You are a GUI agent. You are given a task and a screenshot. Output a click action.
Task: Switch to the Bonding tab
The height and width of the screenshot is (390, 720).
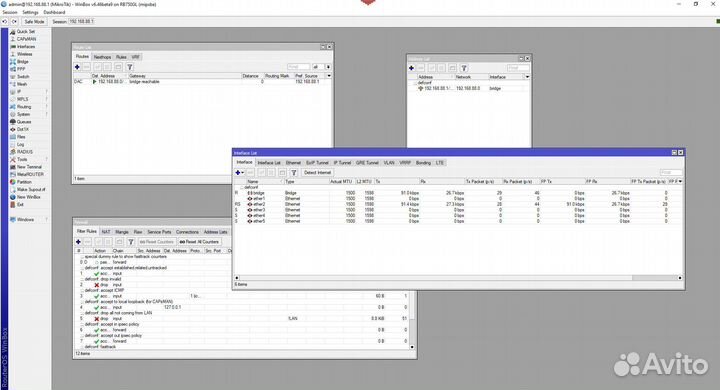coord(423,163)
